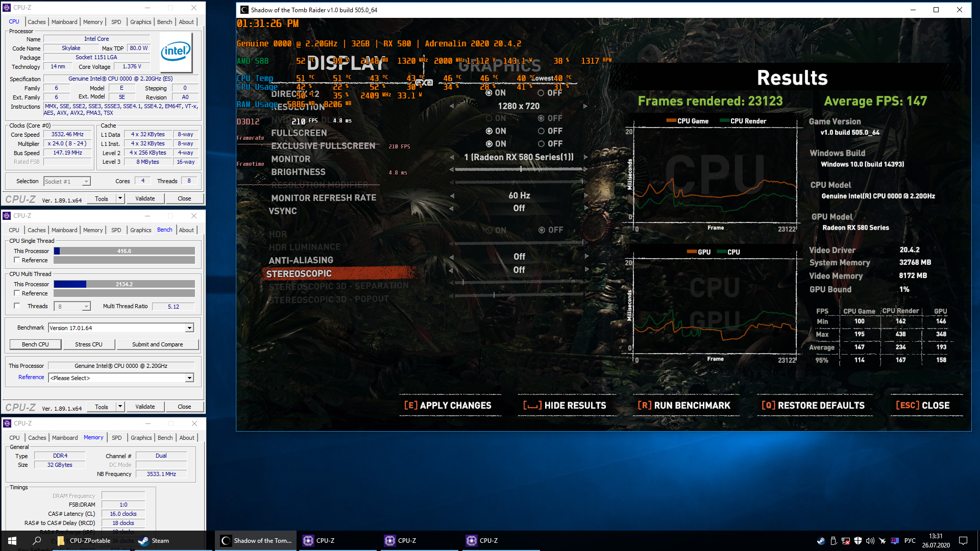Click left arrow for Monitor Refresh Rate
This screenshot has width=980, height=551.
[x=452, y=195]
